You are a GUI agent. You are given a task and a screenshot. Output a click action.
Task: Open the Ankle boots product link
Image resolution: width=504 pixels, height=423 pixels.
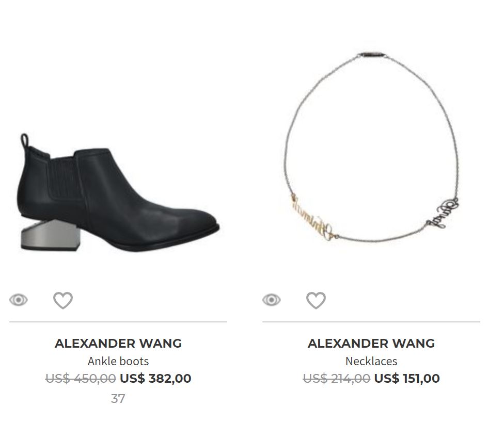pos(118,361)
